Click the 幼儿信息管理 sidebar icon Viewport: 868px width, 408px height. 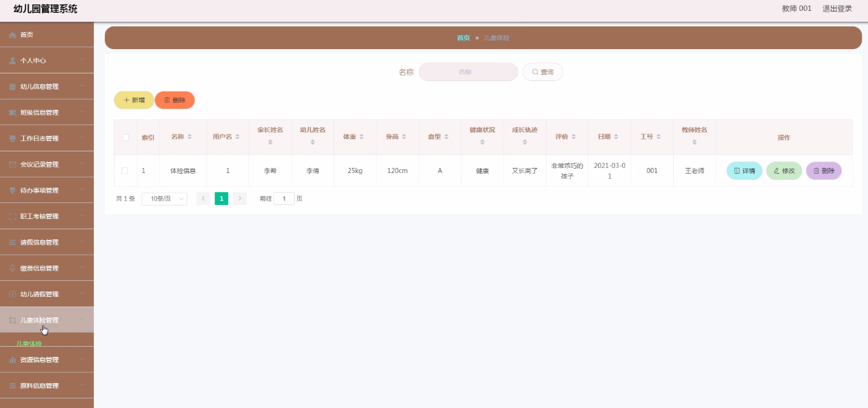coord(12,87)
